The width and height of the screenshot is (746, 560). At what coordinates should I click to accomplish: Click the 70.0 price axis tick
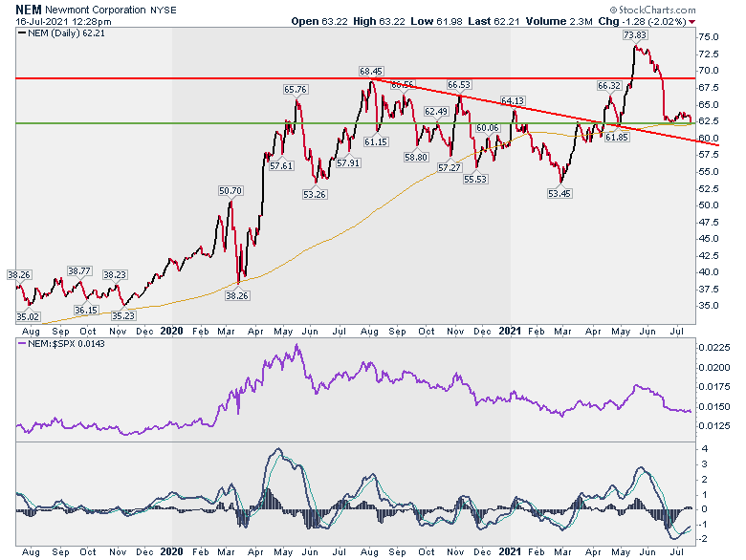coord(709,71)
